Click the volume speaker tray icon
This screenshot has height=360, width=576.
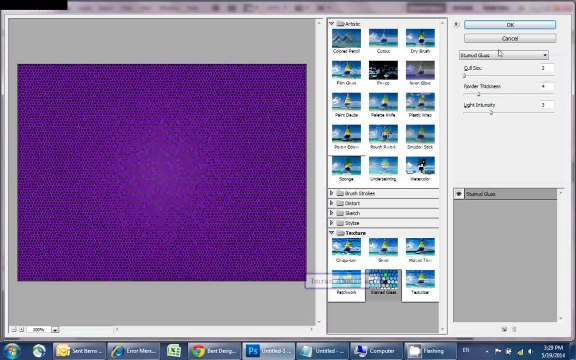pos(530,351)
